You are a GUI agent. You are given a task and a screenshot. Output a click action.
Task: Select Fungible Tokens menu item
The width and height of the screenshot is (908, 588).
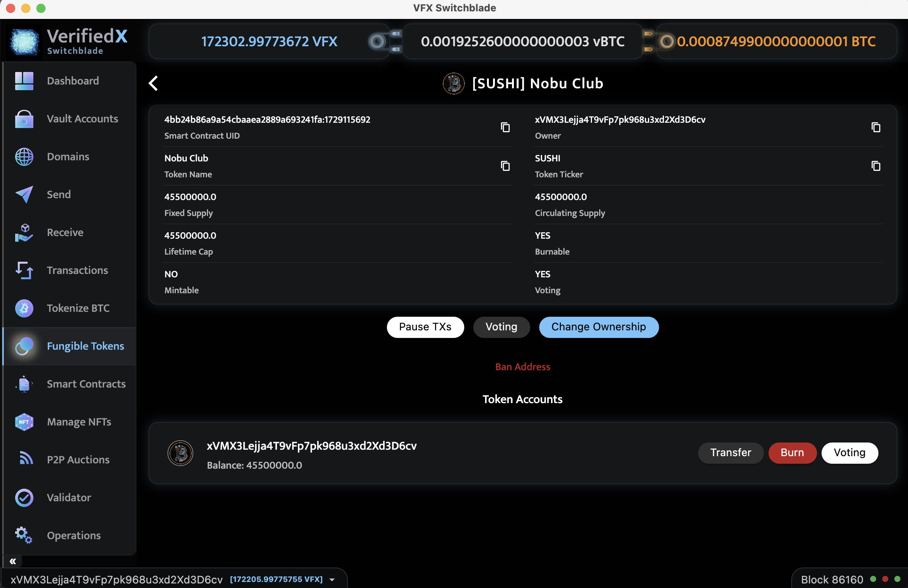tap(69, 346)
